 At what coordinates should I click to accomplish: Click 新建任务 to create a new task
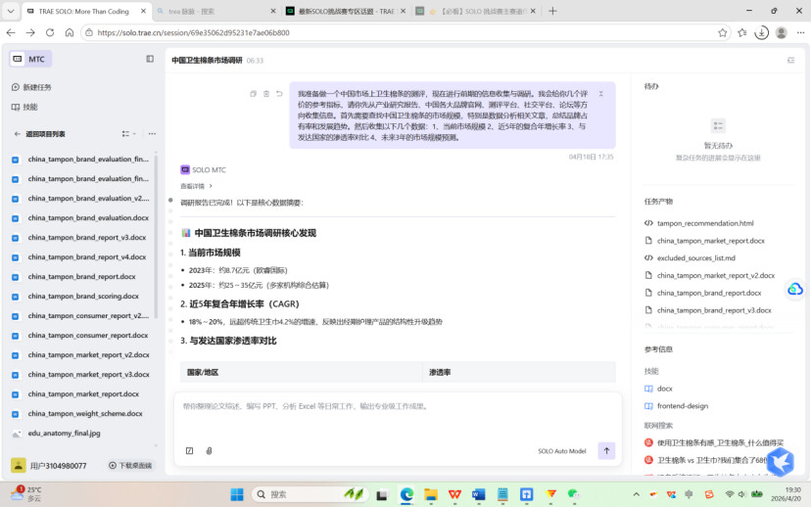pos(37,87)
